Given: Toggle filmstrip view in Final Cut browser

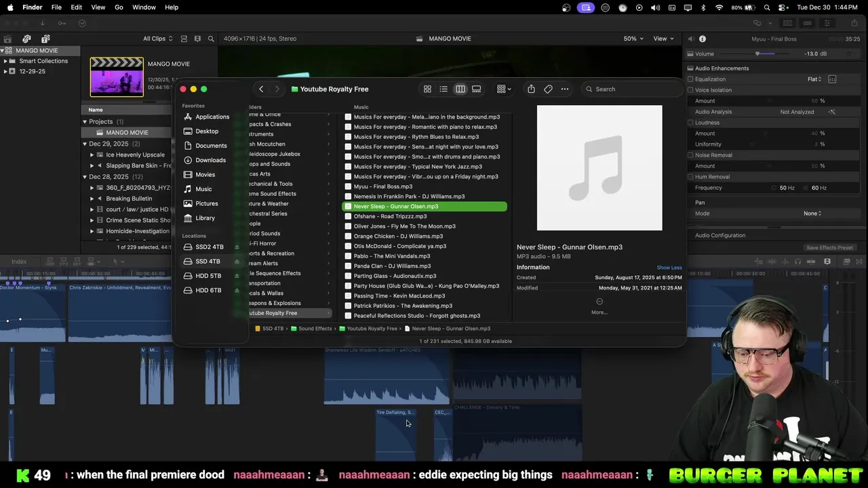Looking at the screenshot, I should point(183,39).
